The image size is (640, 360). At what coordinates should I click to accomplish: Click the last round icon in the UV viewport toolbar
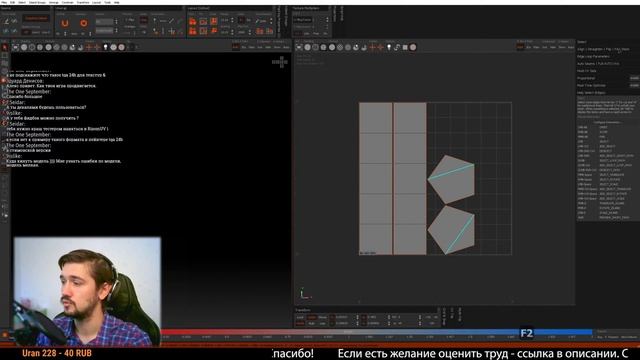pyautogui.click(x=413, y=47)
